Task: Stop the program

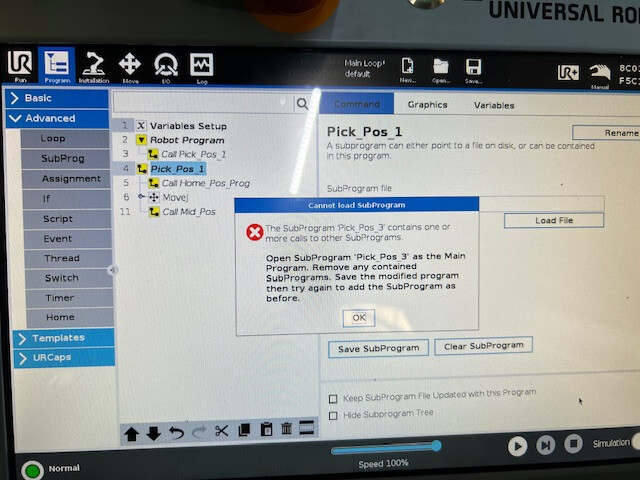Action: (573, 443)
